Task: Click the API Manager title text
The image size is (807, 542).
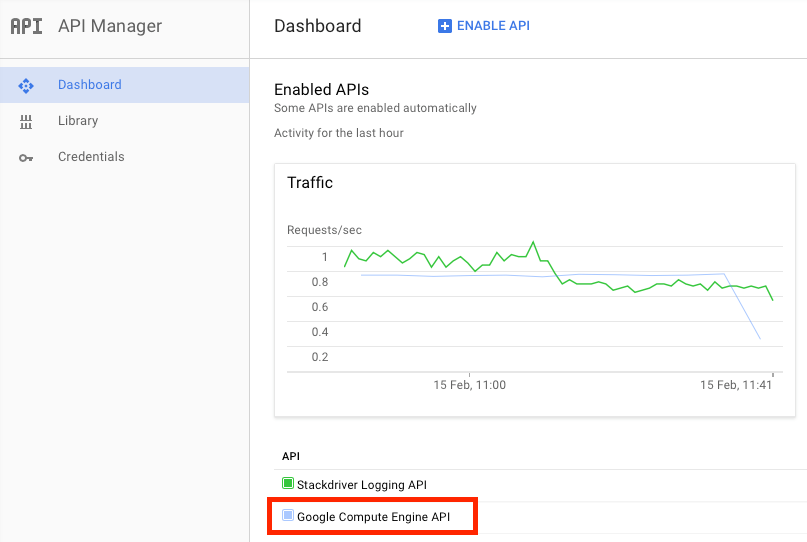Action: pyautogui.click(x=110, y=26)
